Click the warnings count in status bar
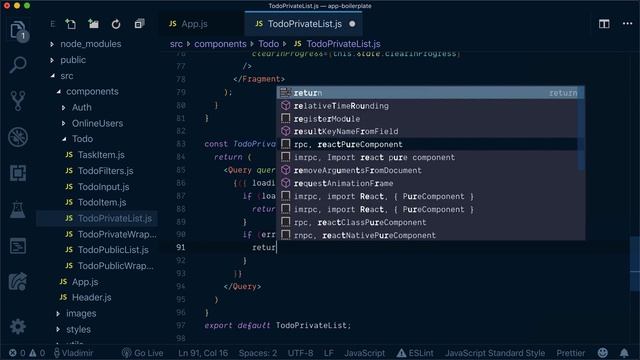 [37, 353]
